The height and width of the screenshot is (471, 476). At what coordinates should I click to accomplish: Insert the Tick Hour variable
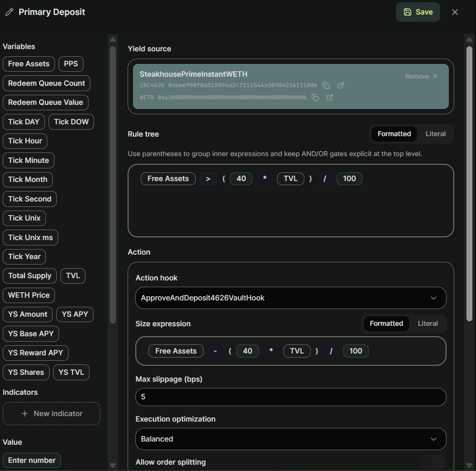pos(25,141)
